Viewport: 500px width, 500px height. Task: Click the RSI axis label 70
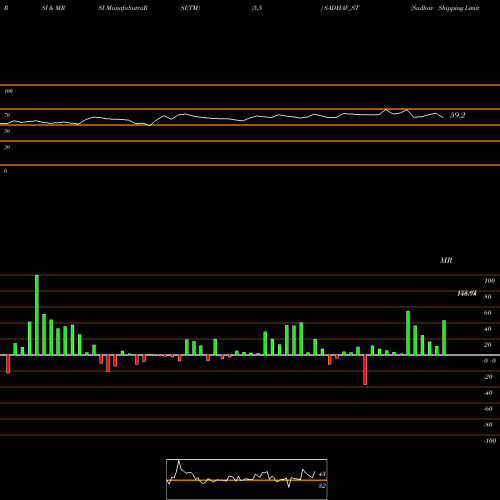(7, 115)
